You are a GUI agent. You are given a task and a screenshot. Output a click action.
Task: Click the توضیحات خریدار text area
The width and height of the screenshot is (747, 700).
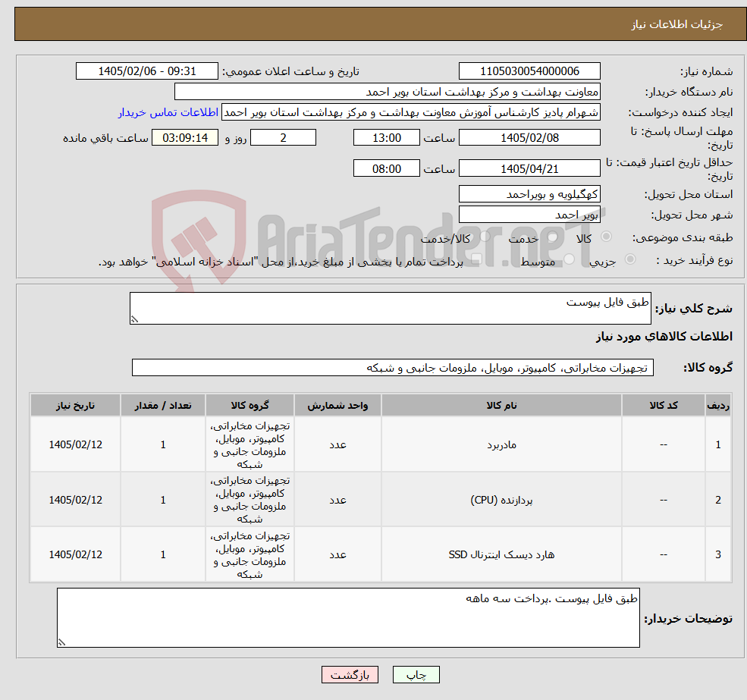click(x=348, y=617)
